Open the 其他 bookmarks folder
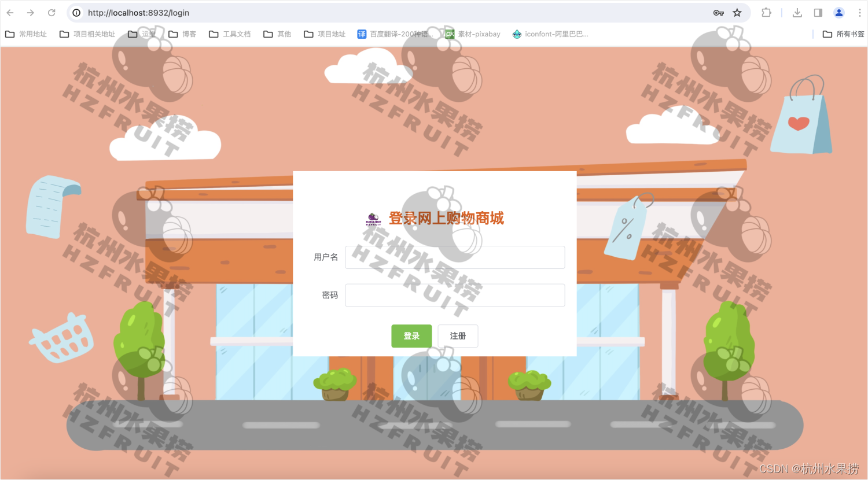Image resolution: width=868 pixels, height=480 pixels. point(277,34)
